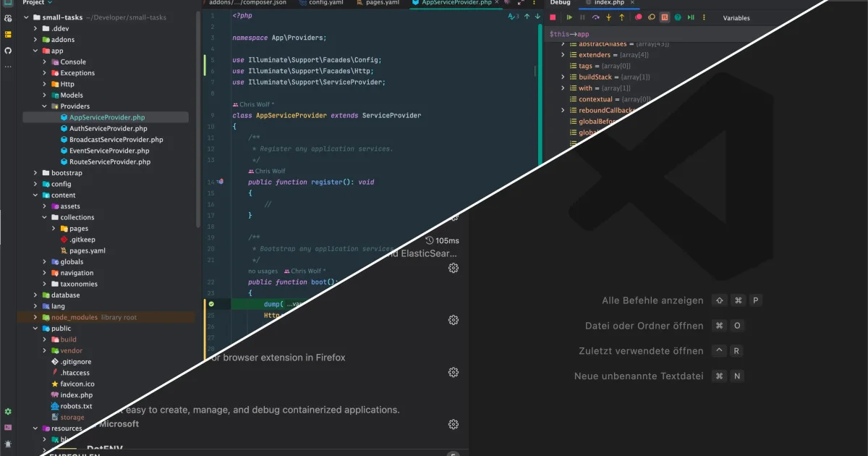The width and height of the screenshot is (868, 456).
Task: Expand the abstractAliases variable
Action: pos(563,44)
